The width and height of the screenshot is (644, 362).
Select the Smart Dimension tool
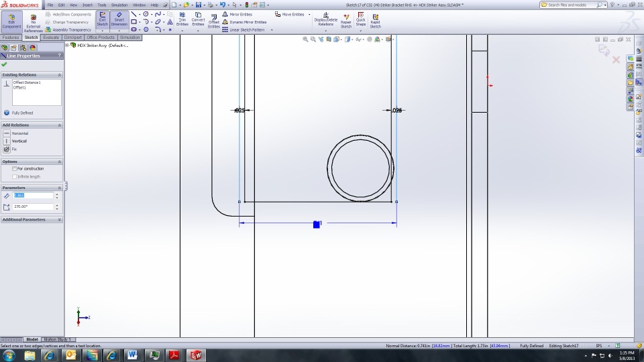click(x=119, y=19)
